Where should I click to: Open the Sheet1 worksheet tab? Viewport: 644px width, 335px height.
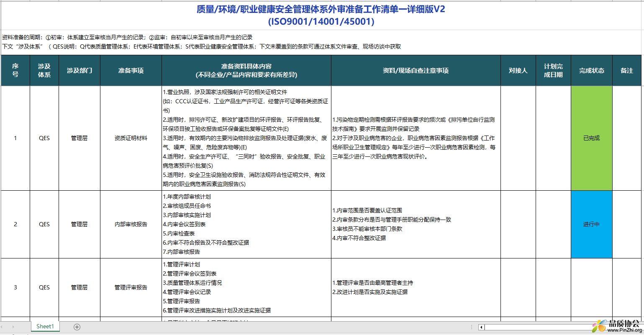(x=45, y=327)
